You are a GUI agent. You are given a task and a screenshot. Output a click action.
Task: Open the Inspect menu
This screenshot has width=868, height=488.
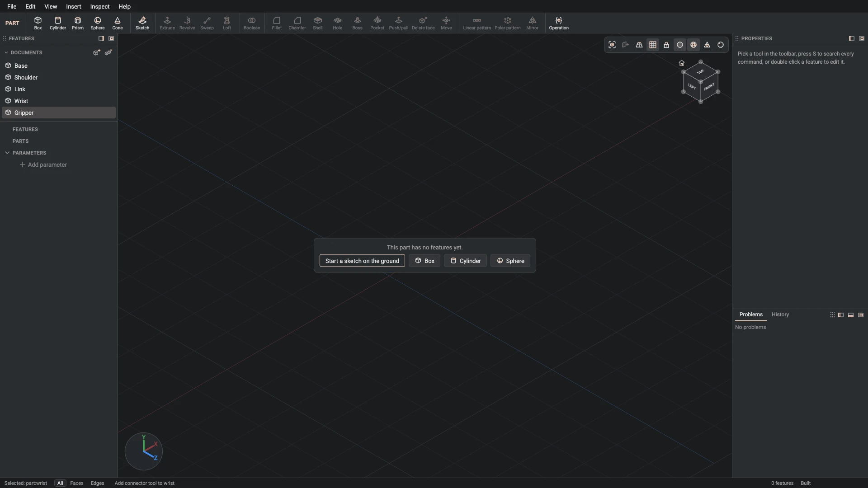(x=100, y=6)
